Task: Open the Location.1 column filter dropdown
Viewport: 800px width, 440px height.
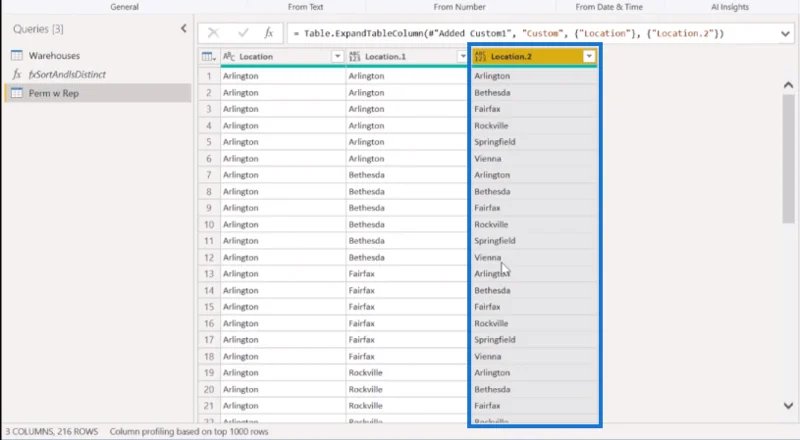Action: coord(463,57)
